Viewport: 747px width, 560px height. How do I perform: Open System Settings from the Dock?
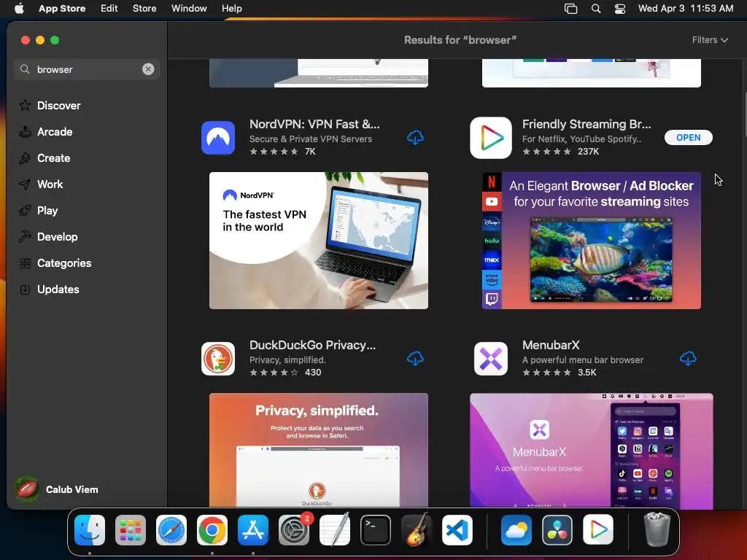[x=294, y=530]
